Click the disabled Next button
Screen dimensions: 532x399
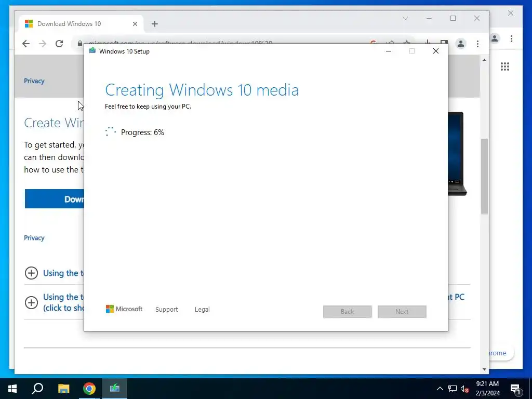402,312
